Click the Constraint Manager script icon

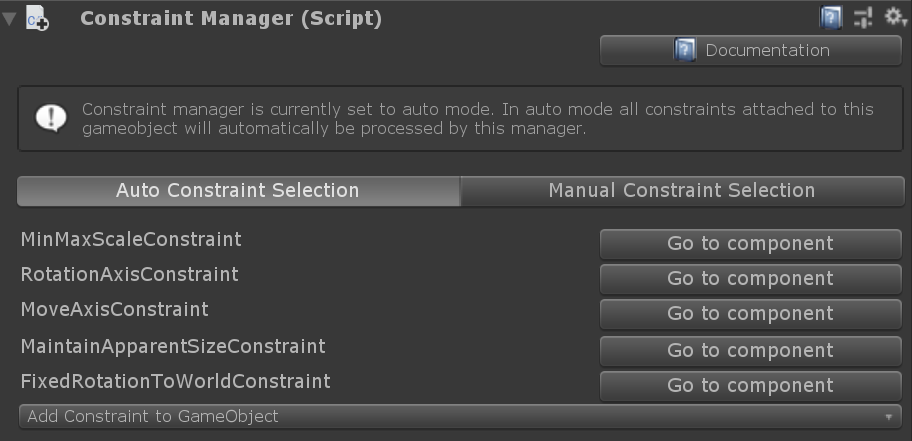37,19
